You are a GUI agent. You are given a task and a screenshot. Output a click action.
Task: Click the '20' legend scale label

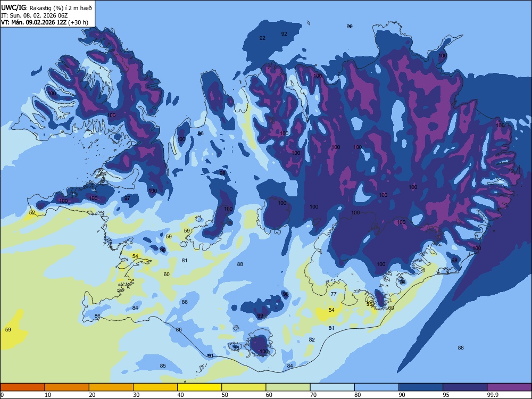(92, 395)
